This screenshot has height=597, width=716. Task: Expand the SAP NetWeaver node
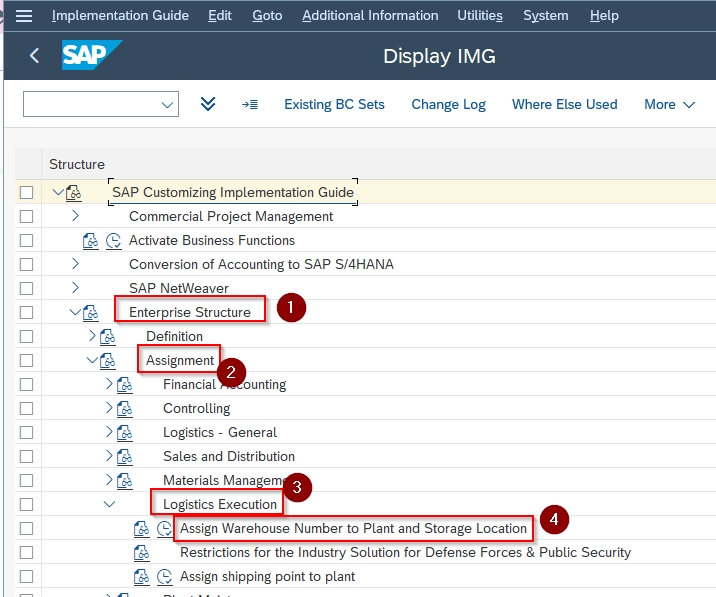pos(75,288)
